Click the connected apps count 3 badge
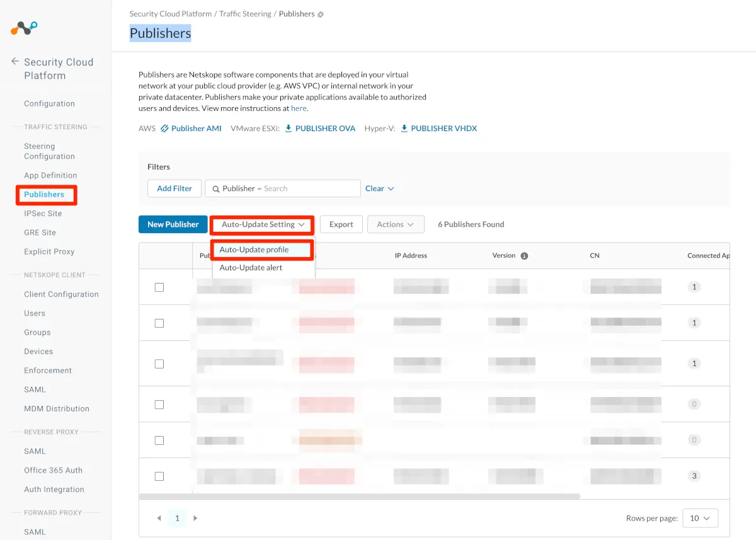 click(x=694, y=476)
